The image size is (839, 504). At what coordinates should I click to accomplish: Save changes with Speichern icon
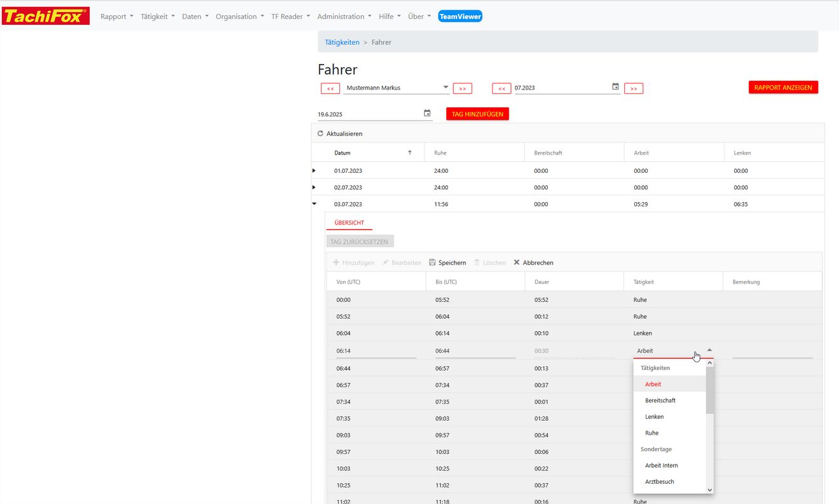point(432,262)
